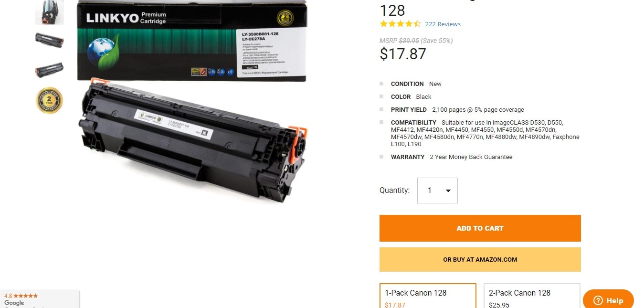
Task: Click the Compatibility printer model list
Action: (x=485, y=133)
